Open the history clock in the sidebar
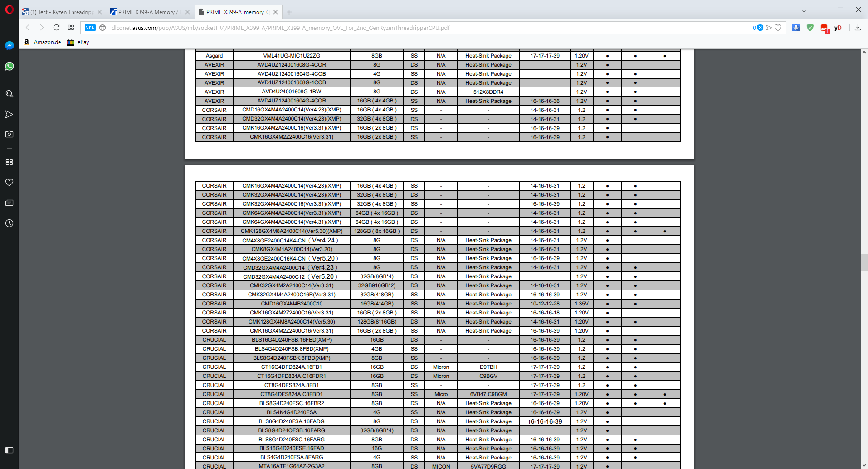Screen dimensions: 868x469 click(x=9, y=223)
